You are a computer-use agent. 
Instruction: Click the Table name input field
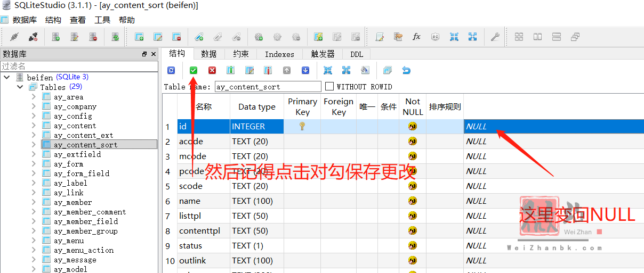click(268, 86)
